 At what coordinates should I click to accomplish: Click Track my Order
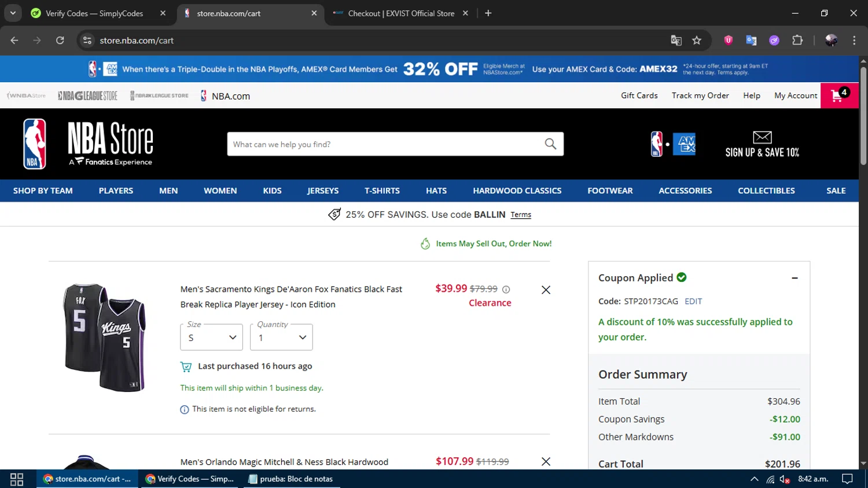click(700, 96)
